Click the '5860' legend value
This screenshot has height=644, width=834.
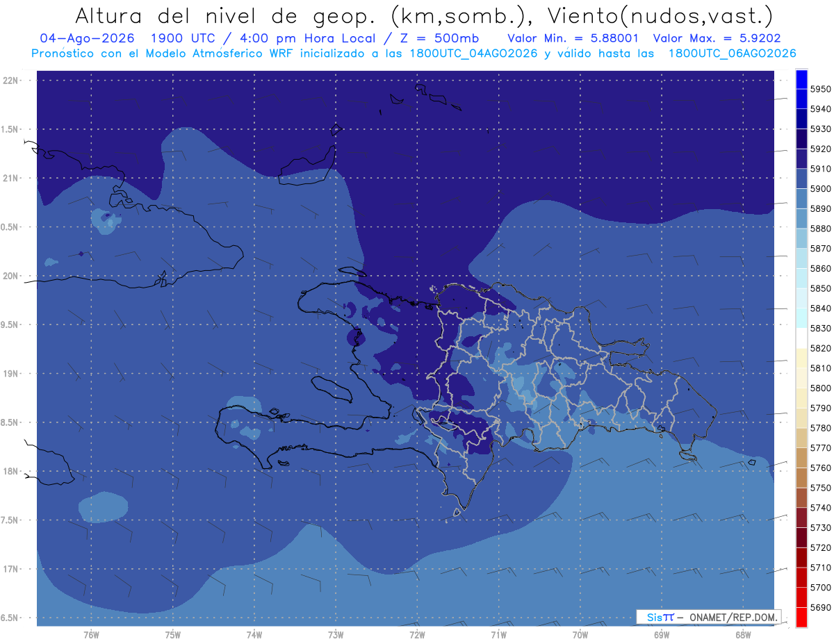point(821,269)
